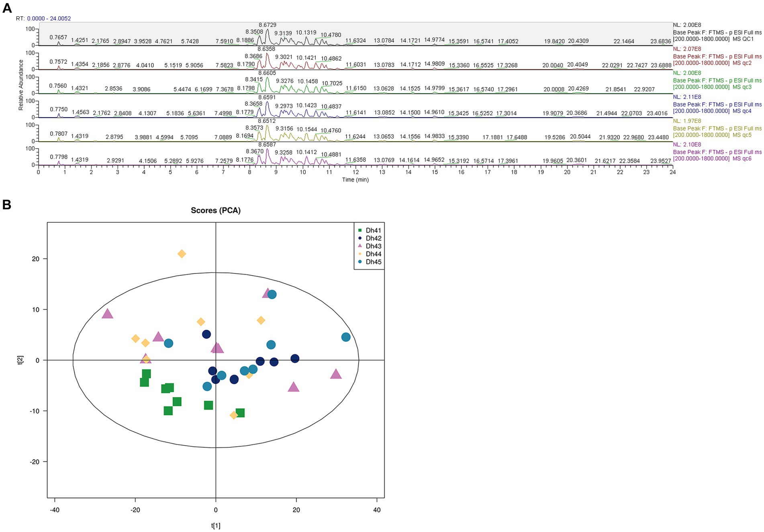Click the 23.6836 peak label
This screenshot has height=532, width=764.
click(661, 41)
